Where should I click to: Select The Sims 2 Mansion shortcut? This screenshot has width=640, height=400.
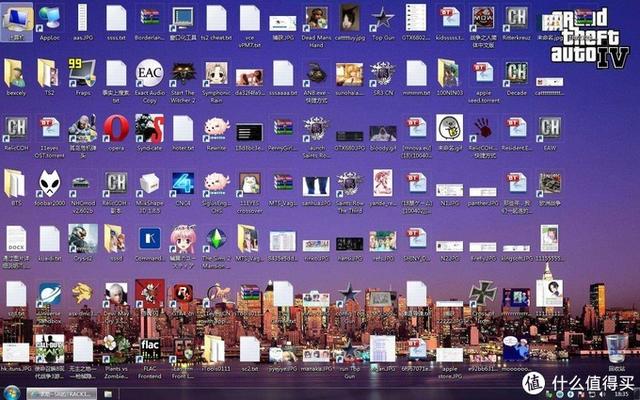tap(216, 238)
